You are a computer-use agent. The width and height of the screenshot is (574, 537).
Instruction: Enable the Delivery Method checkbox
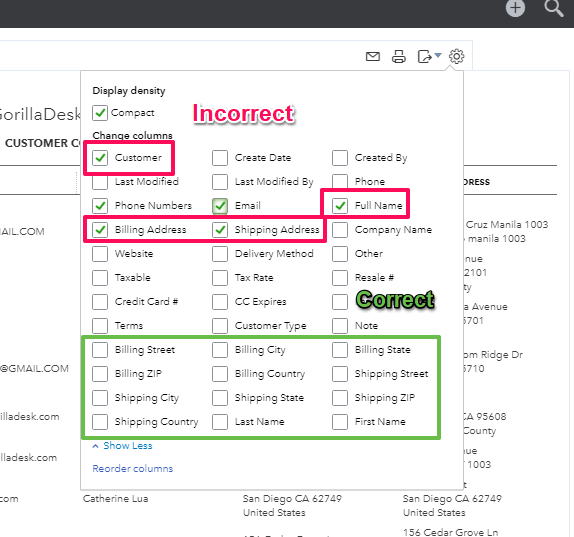220,254
